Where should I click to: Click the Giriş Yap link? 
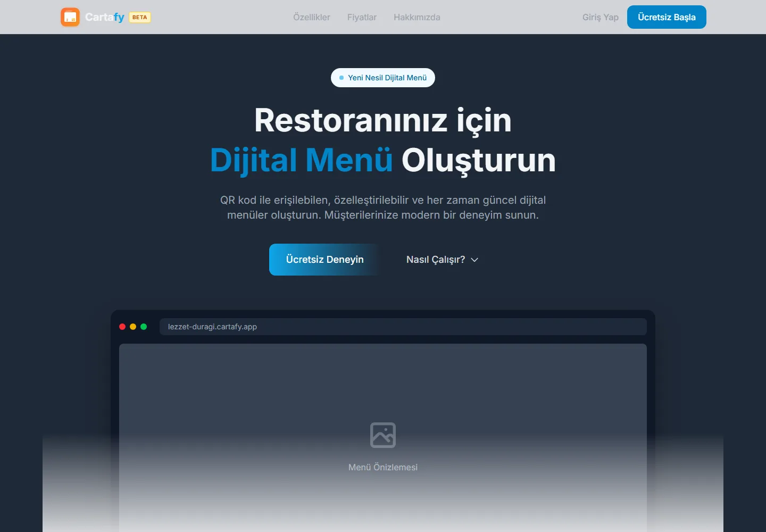[x=601, y=17]
